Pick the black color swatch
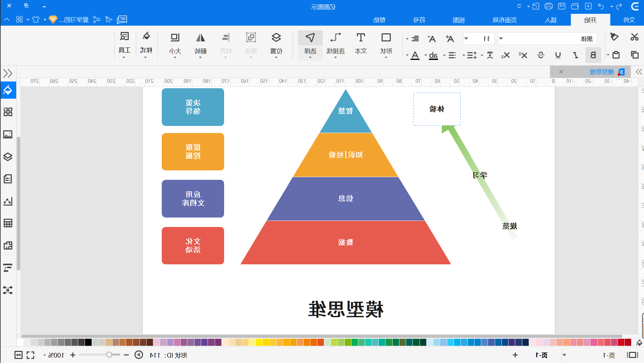The image size is (644, 363). (x=88, y=342)
